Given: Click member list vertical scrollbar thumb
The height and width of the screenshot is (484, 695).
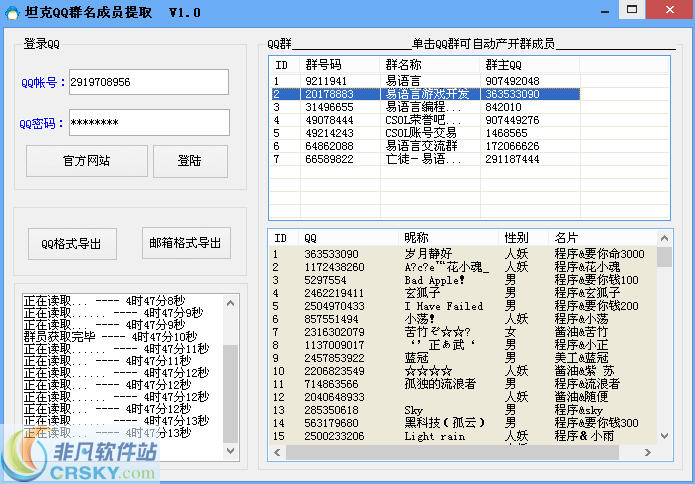Looking at the screenshot, I should coord(664,257).
